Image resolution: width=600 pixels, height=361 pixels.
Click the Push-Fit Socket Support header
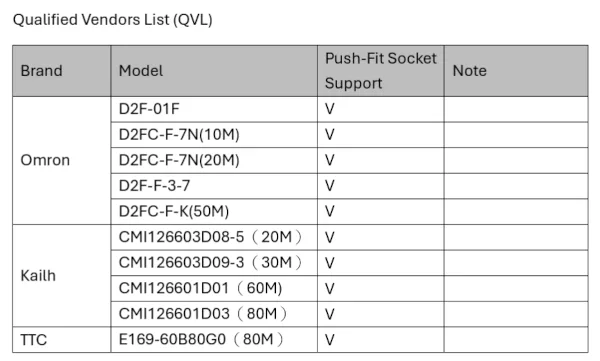[x=381, y=71]
